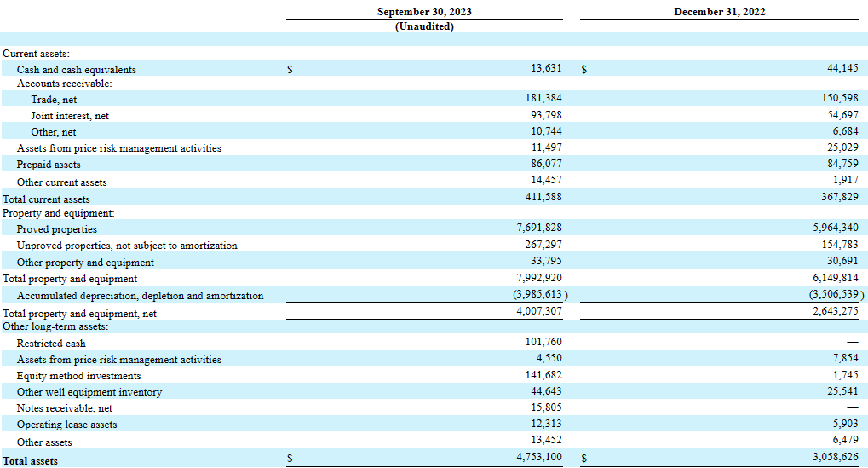Select 'Other long-term assets:' heading
This screenshot has height=468, width=868.
(x=55, y=326)
